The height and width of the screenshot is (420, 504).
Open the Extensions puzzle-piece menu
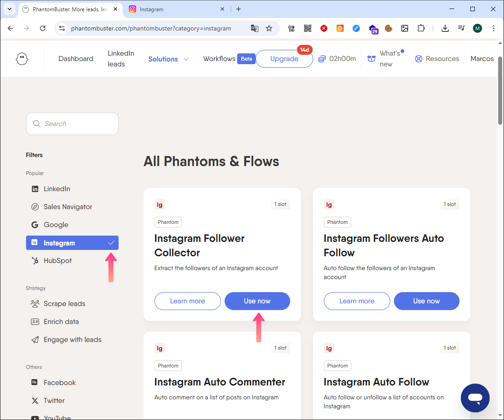coord(421,28)
